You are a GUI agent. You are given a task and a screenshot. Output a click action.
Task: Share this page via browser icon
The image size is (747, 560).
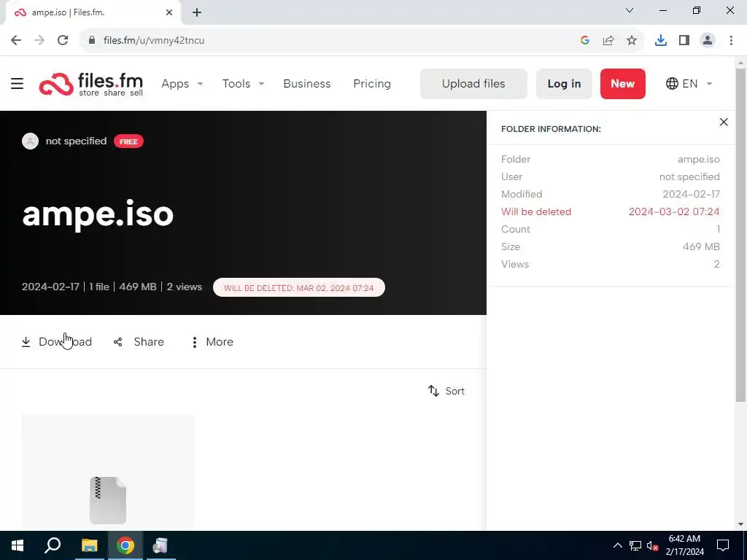pos(608,41)
